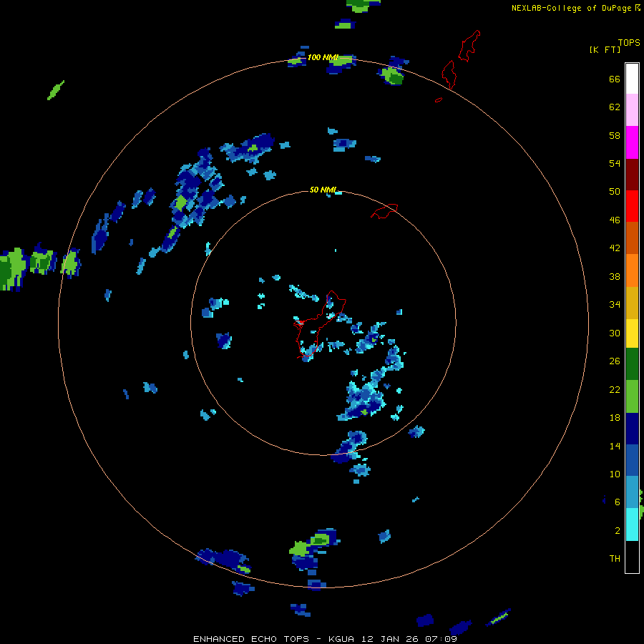Click the TOPS legend title
Image resolution: width=644 pixels, height=644 pixels.
(x=629, y=42)
